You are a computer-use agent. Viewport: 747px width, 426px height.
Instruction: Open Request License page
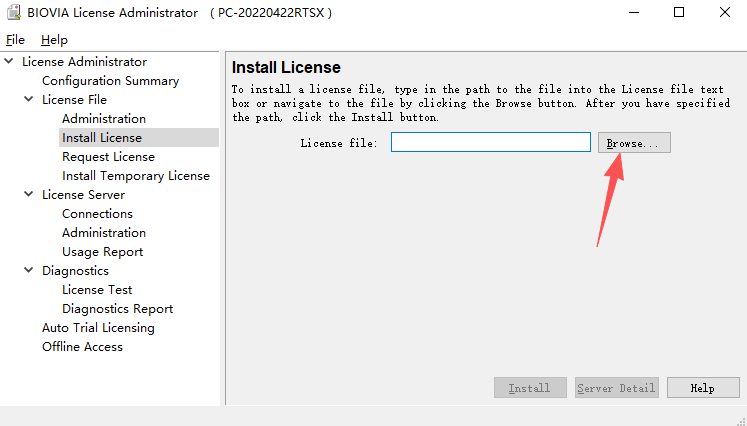(108, 157)
